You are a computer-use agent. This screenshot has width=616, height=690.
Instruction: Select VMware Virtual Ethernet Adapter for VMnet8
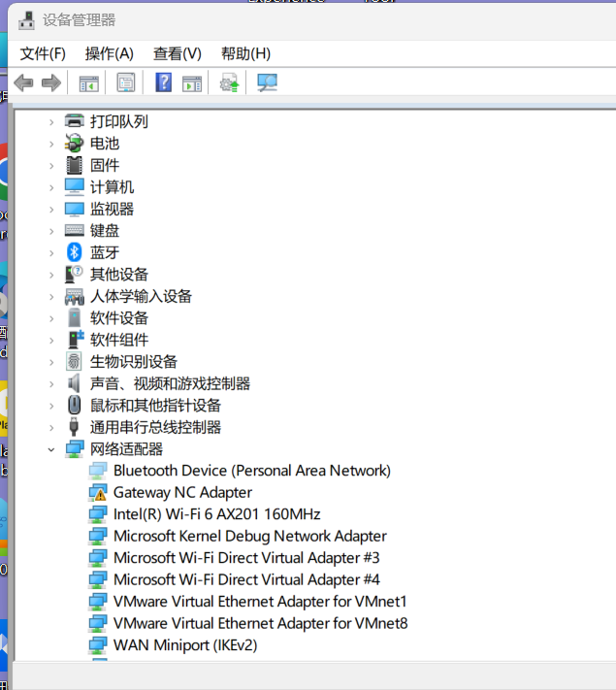(261, 624)
